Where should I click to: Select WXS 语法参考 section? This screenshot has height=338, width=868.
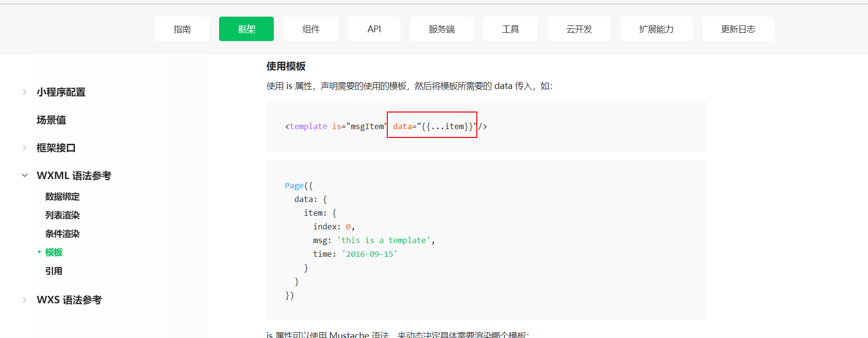click(x=69, y=300)
